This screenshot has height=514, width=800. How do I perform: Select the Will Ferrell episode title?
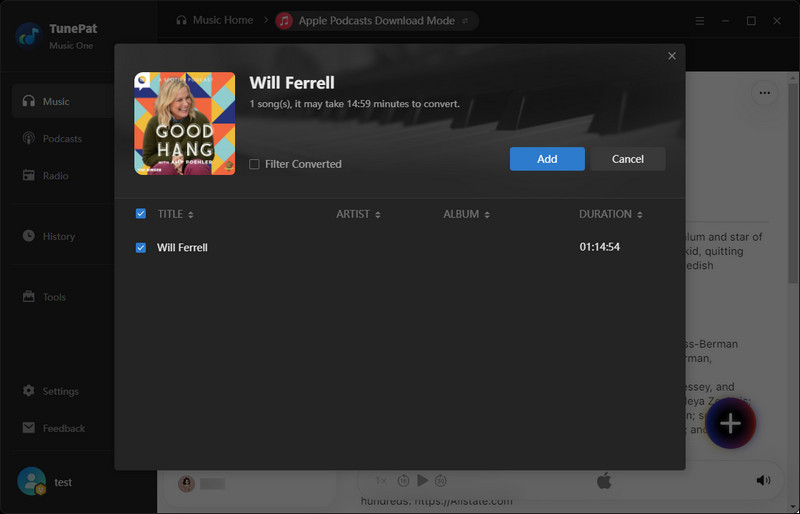point(182,248)
